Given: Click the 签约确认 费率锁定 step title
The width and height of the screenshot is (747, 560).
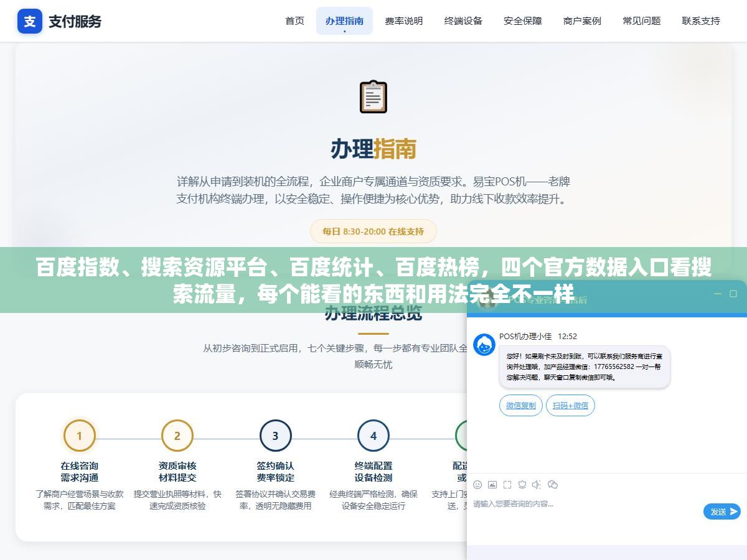Looking at the screenshot, I should [x=275, y=472].
